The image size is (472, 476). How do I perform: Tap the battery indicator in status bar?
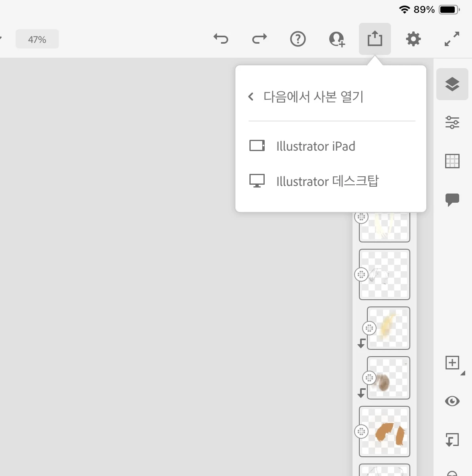tap(450, 10)
